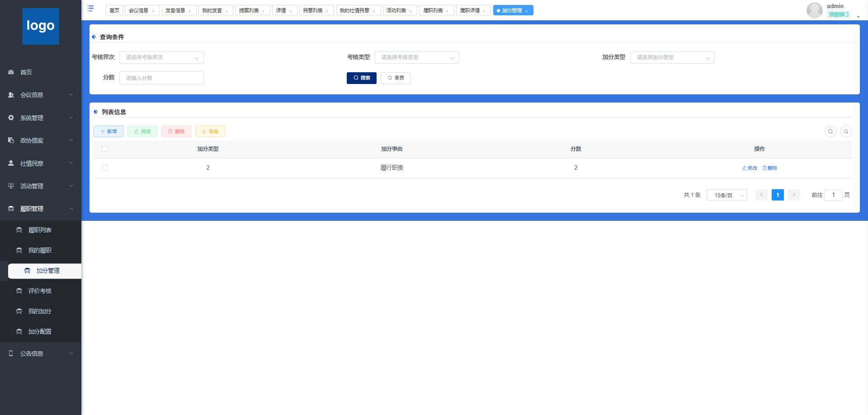The width and height of the screenshot is (868, 415).
Task: Click the 新增 add button
Action: coord(108,131)
